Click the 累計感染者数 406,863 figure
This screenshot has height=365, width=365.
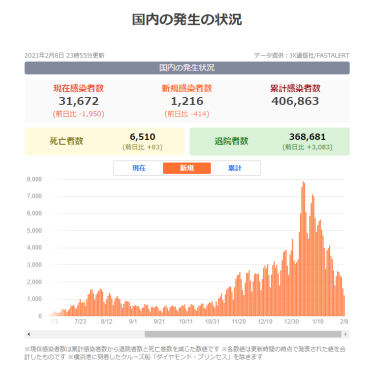[295, 101]
